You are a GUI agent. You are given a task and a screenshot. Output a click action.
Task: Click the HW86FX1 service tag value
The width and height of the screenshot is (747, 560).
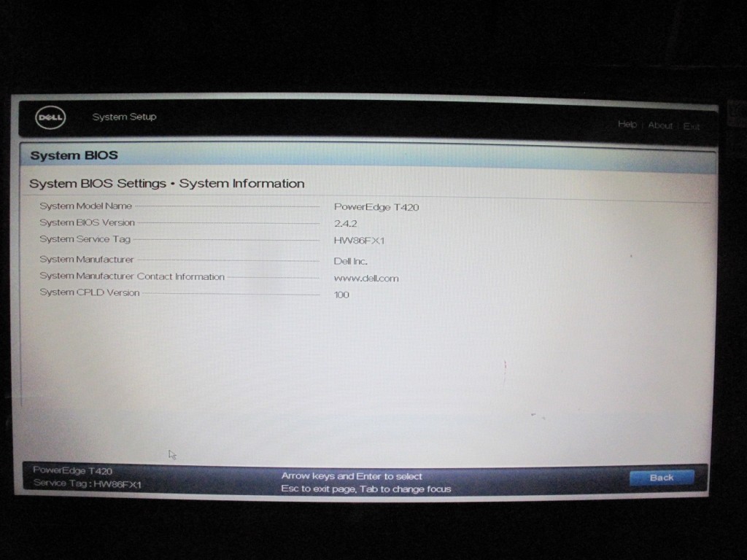[359, 241]
